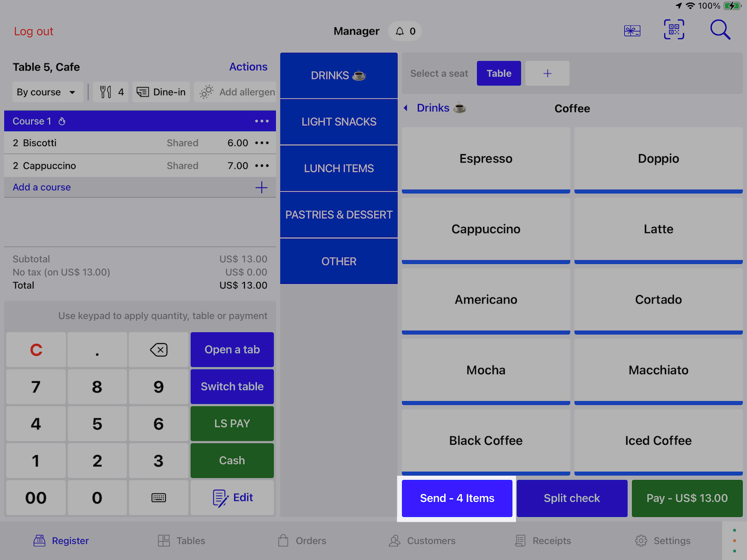Add a seat with plus button
This screenshot has width=747, height=560.
point(547,74)
